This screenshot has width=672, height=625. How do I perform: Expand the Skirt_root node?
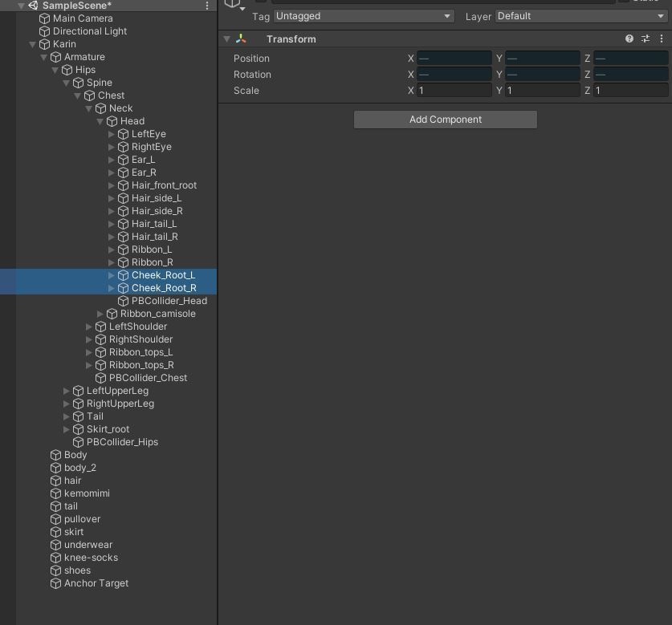coord(66,429)
